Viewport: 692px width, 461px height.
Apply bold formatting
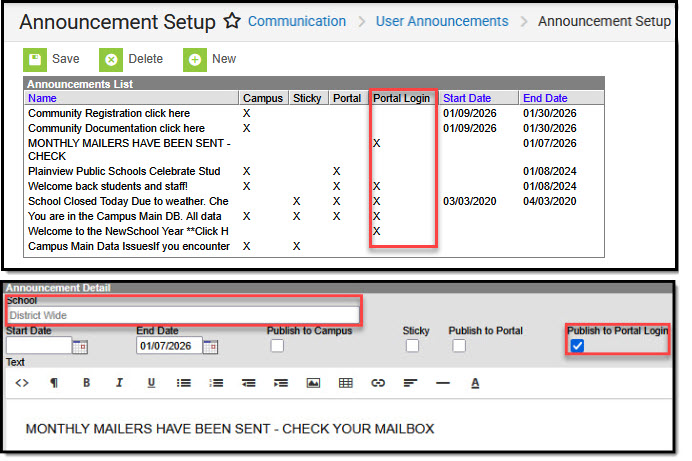click(86, 383)
